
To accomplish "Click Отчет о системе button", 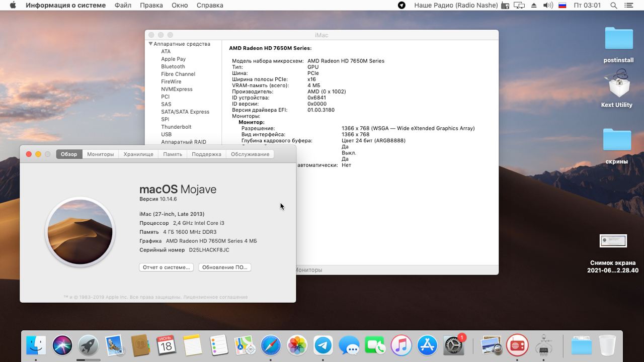I will coord(167,267).
